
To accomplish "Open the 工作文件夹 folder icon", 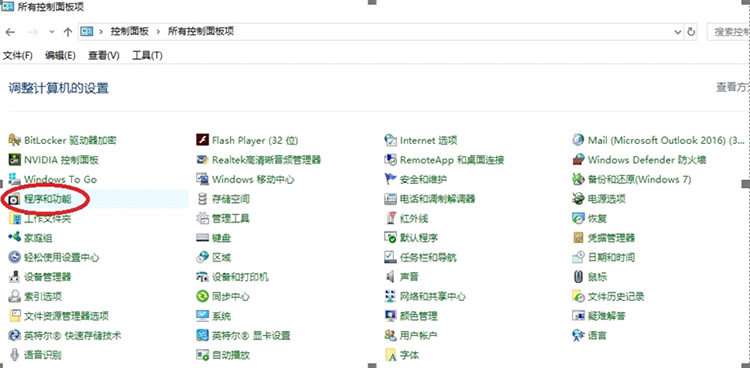I will click(x=15, y=219).
